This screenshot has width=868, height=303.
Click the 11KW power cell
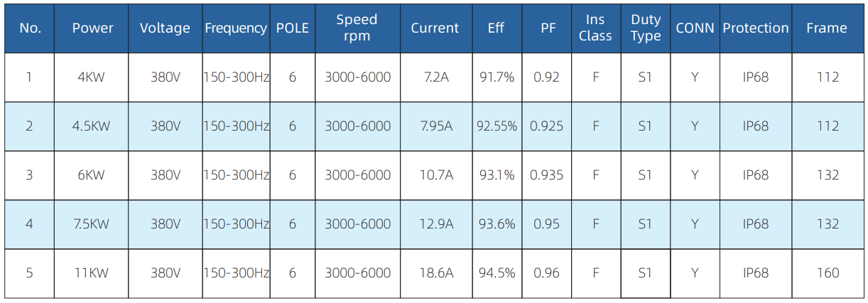[x=91, y=273]
